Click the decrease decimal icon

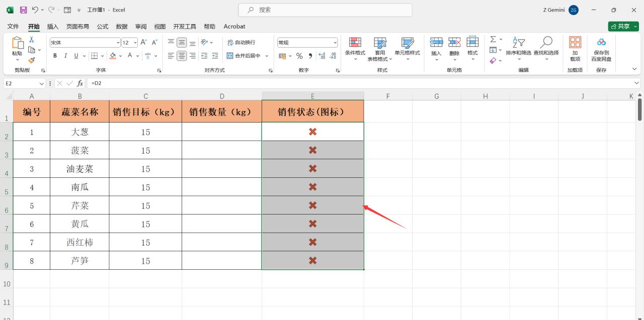pos(333,56)
